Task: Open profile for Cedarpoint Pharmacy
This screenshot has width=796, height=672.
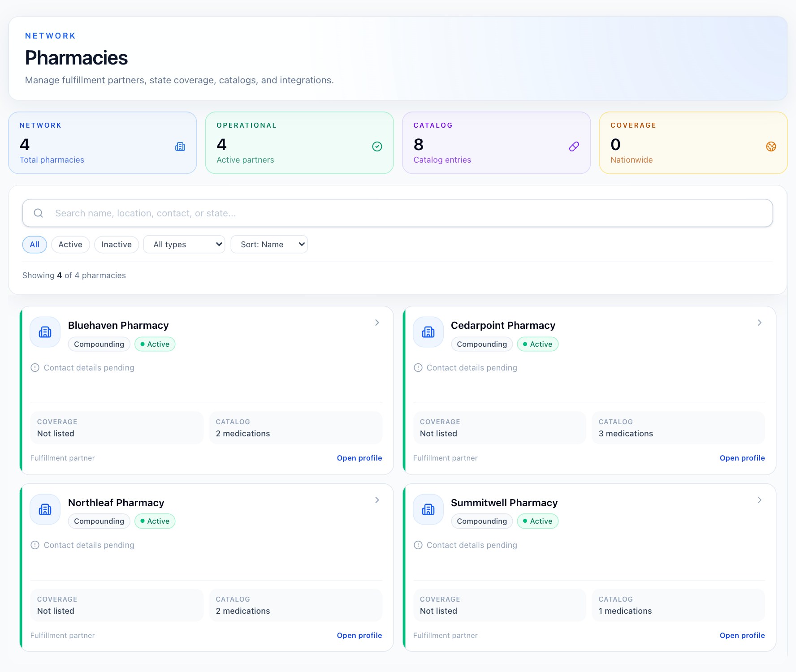Action: (x=742, y=458)
